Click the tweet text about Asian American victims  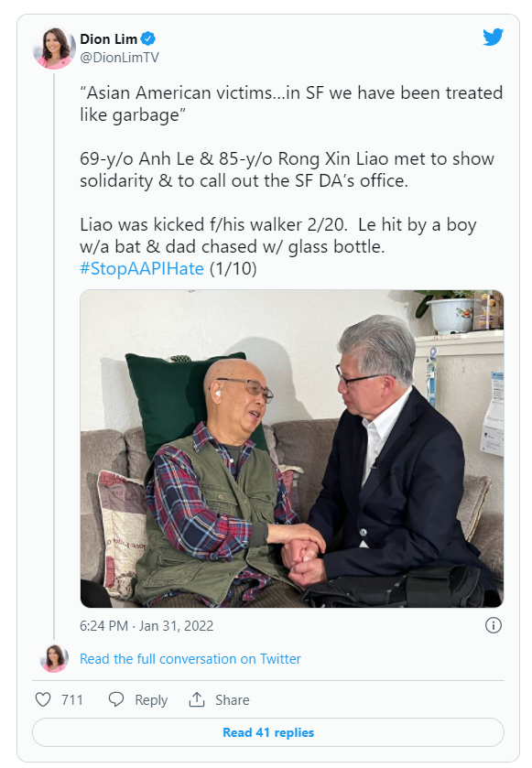tap(291, 103)
